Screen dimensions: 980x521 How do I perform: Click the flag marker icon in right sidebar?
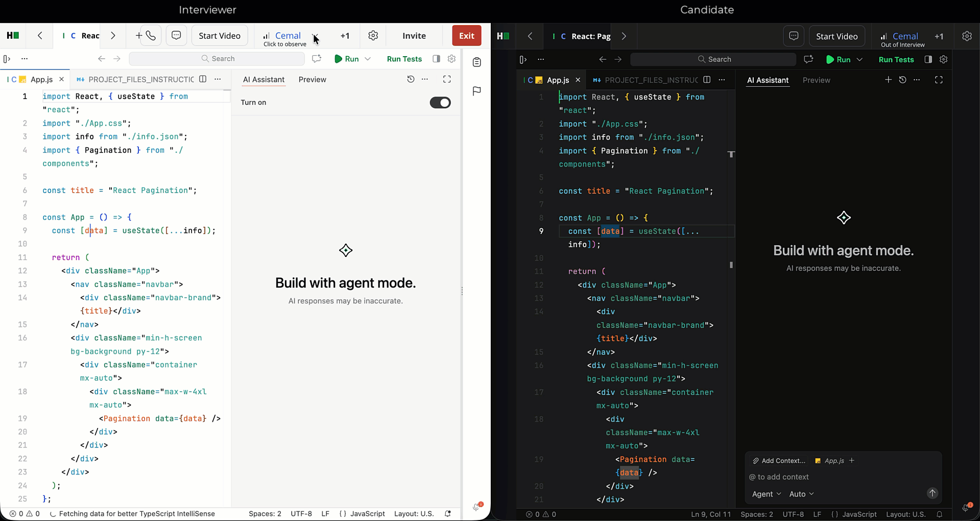[x=476, y=91]
